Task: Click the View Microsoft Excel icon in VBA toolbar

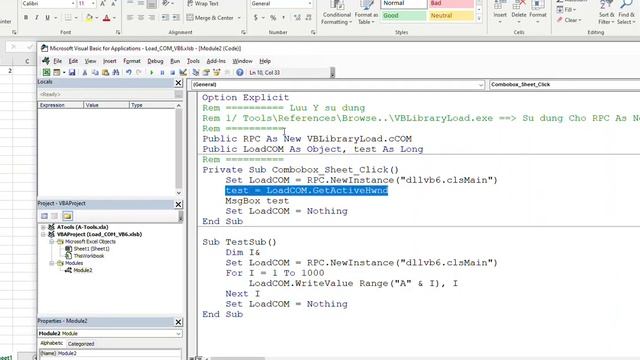Action: [47, 73]
